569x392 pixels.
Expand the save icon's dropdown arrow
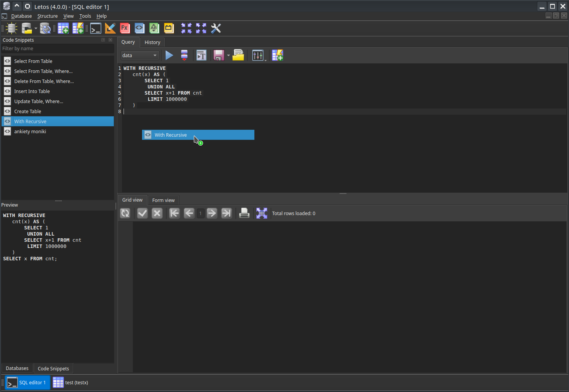pyautogui.click(x=229, y=56)
